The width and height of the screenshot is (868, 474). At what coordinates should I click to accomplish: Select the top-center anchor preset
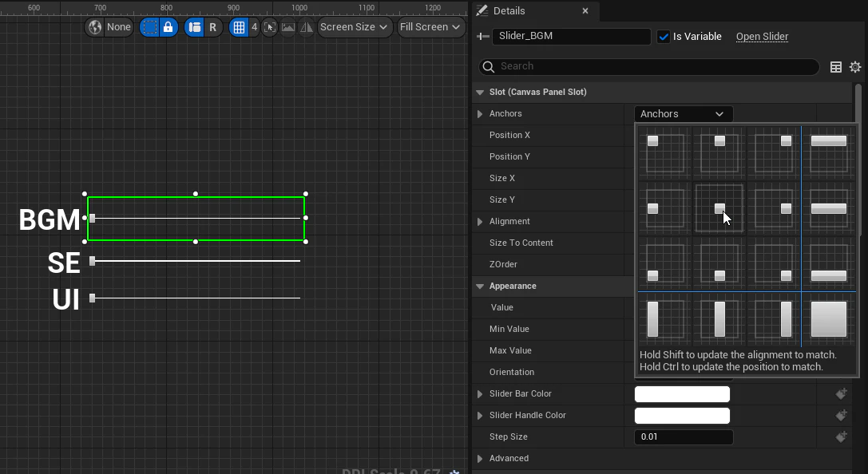tap(719, 154)
